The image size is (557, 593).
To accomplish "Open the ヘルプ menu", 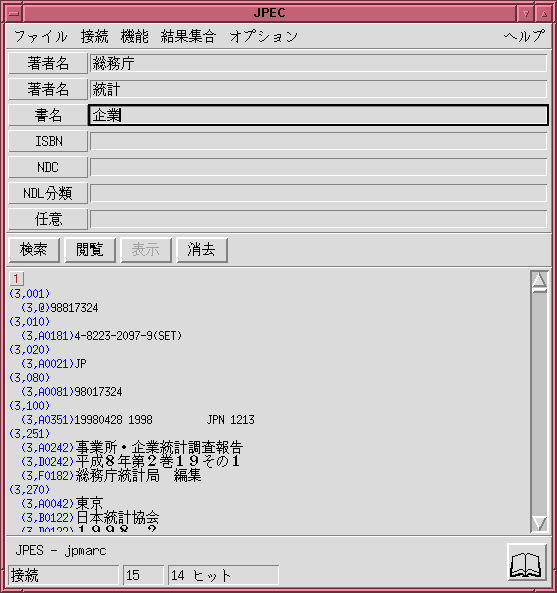I will pyautogui.click(x=524, y=37).
